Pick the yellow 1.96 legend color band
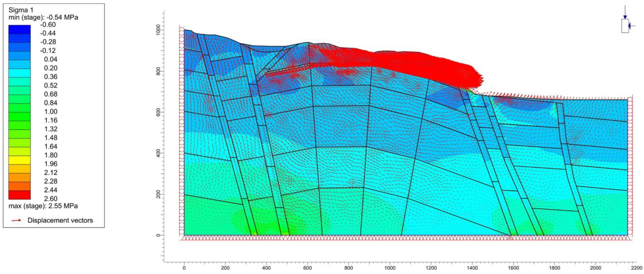Viewport: 644px width, 274px height. (x=19, y=160)
